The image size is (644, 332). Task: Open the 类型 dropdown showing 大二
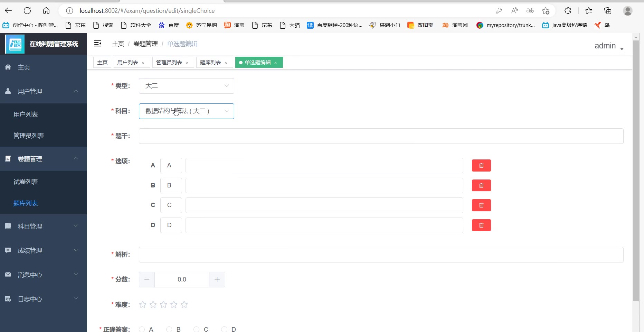tap(187, 86)
